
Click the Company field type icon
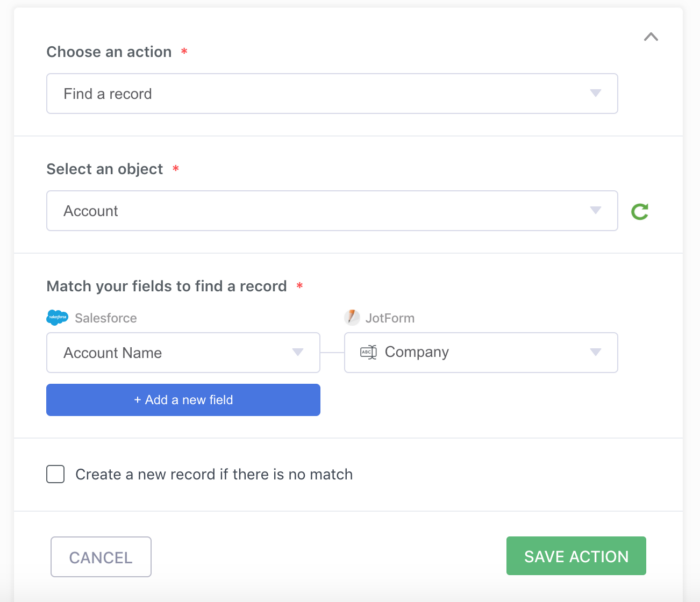(x=368, y=352)
